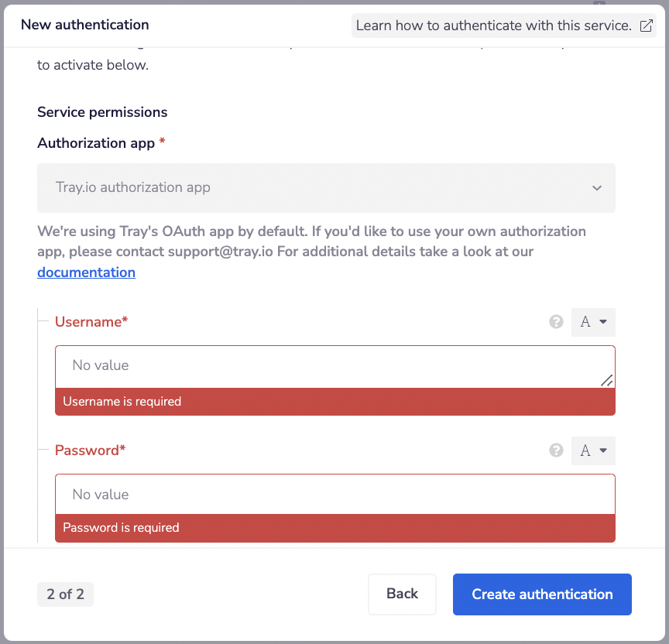Click the chevron arrow in Authorization app field
The image size is (669, 644).
coord(597,188)
